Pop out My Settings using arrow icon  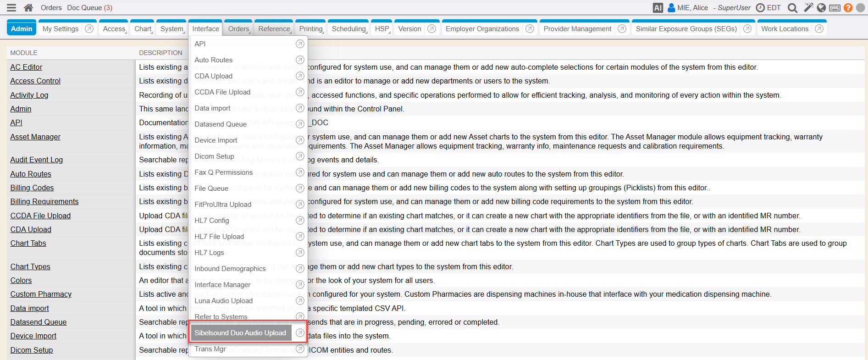coord(89,29)
